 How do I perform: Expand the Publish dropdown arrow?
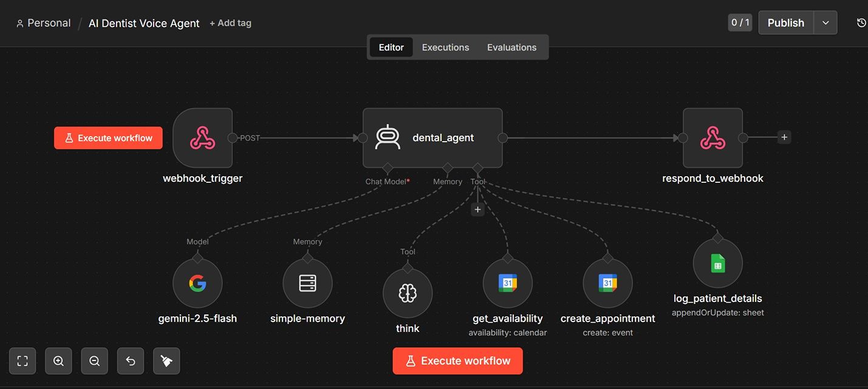click(x=825, y=22)
